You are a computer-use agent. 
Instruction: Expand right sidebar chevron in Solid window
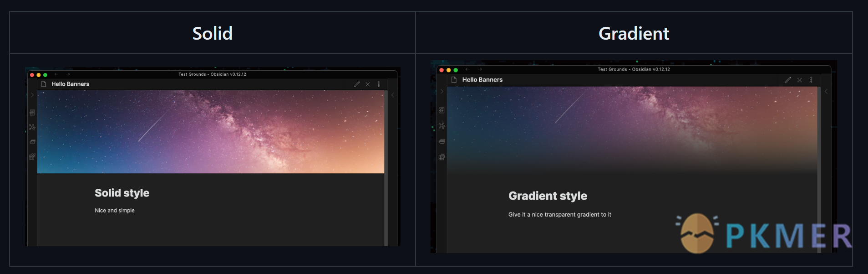pyautogui.click(x=393, y=95)
